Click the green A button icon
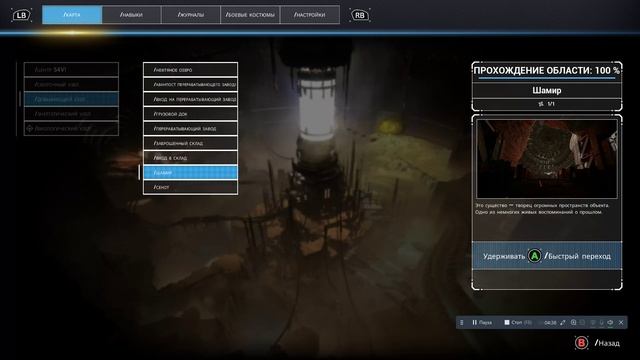 (534, 256)
